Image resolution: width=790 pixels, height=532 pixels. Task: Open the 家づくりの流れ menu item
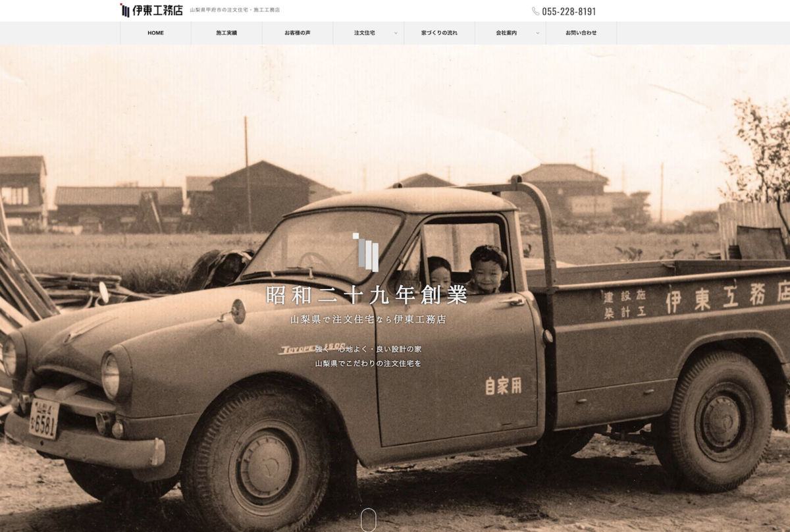pos(439,33)
